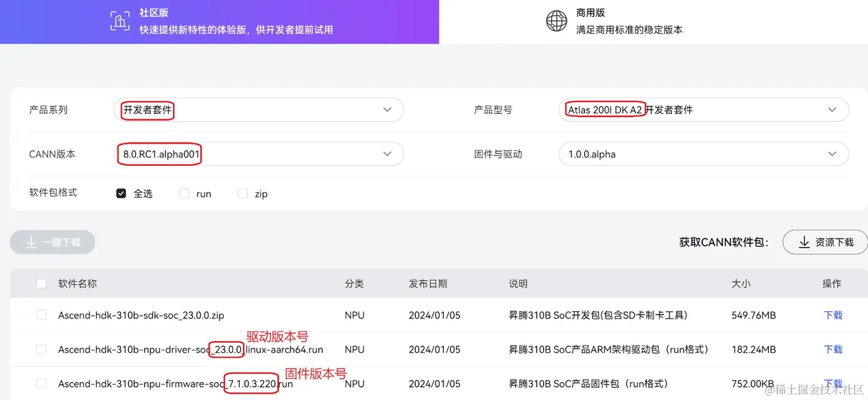
Task: Click the chevron arrow in 产品系列 field
Action: point(387,109)
